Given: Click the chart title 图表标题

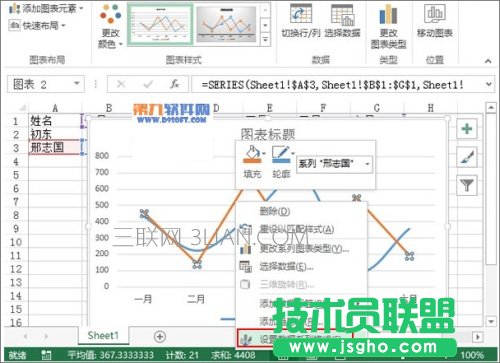Looking at the screenshot, I should click(268, 134).
